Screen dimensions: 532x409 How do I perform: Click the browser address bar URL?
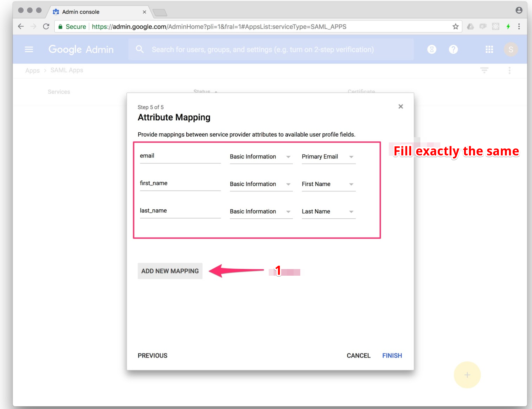click(x=219, y=27)
